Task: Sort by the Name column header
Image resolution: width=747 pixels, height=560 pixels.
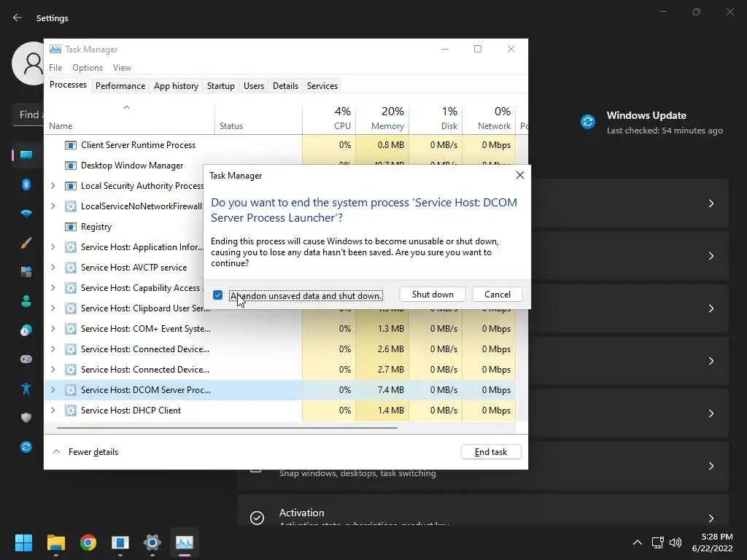Action: click(129, 118)
